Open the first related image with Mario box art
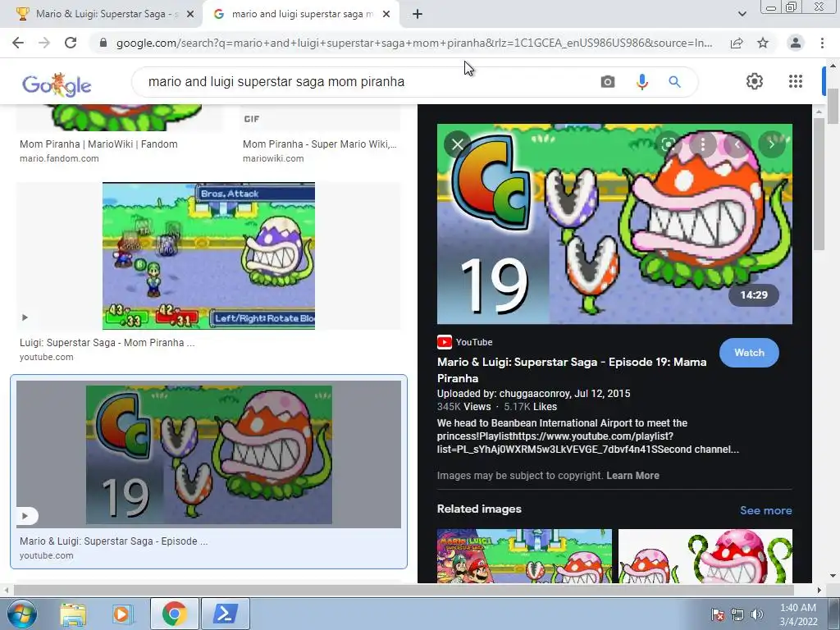This screenshot has height=630, width=840. coord(524,556)
